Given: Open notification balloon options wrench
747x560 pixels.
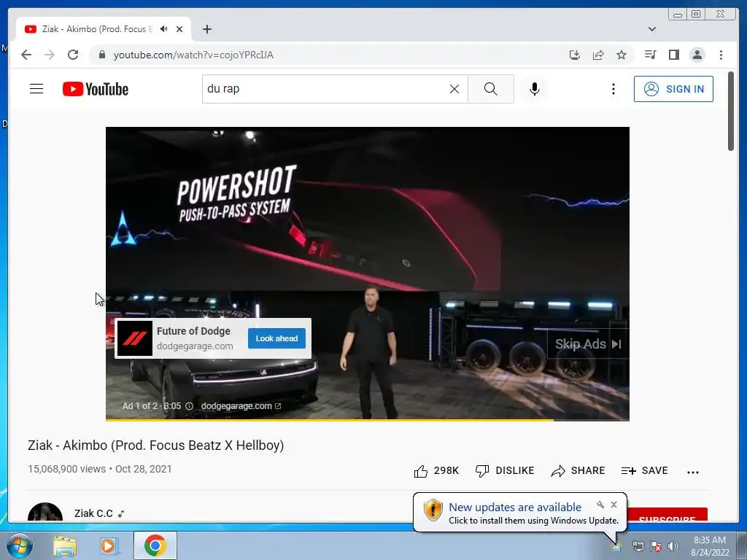Looking at the screenshot, I should 600,505.
